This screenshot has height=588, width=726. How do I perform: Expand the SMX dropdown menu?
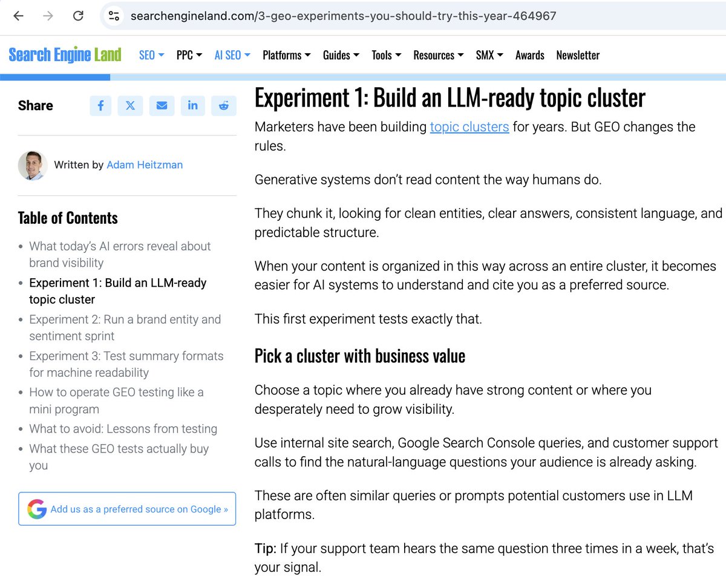point(490,55)
